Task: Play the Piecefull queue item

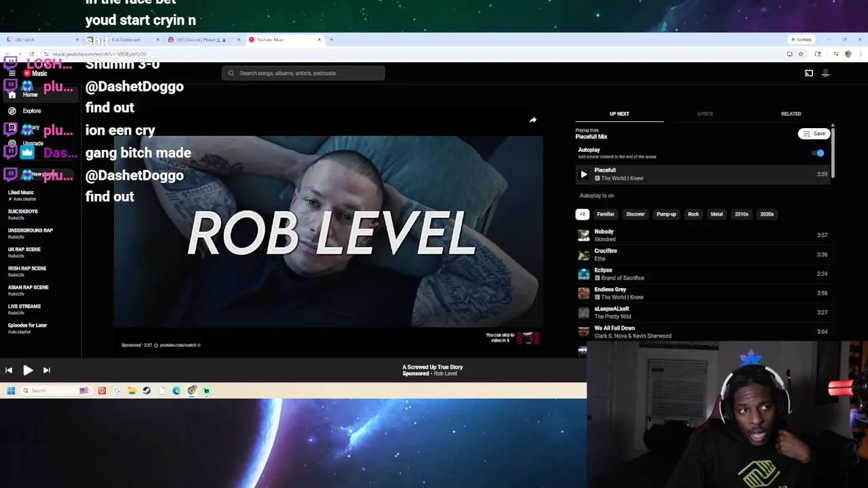Action: click(583, 174)
